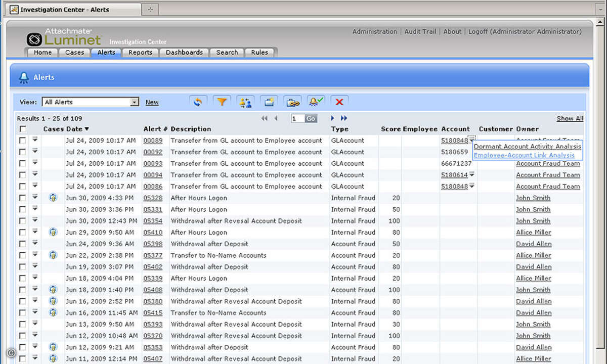The width and height of the screenshot is (607, 364).
Task: Click the bell with green checkmark icon
Action: 316,102
